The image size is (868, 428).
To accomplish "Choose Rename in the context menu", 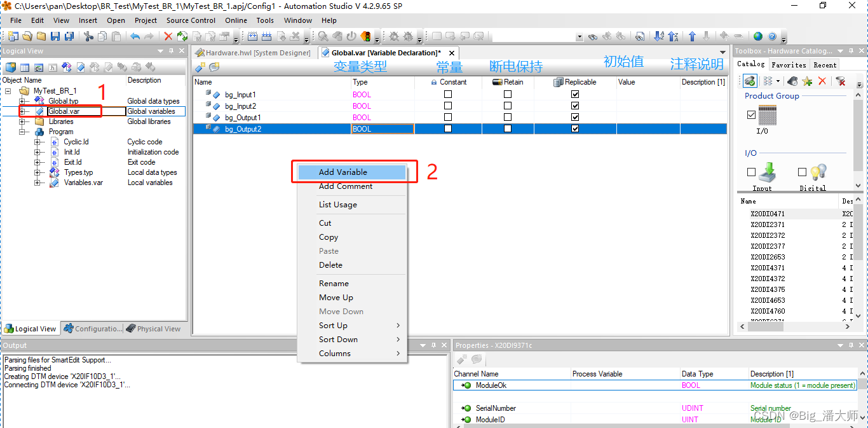I will click(x=352, y=284).
